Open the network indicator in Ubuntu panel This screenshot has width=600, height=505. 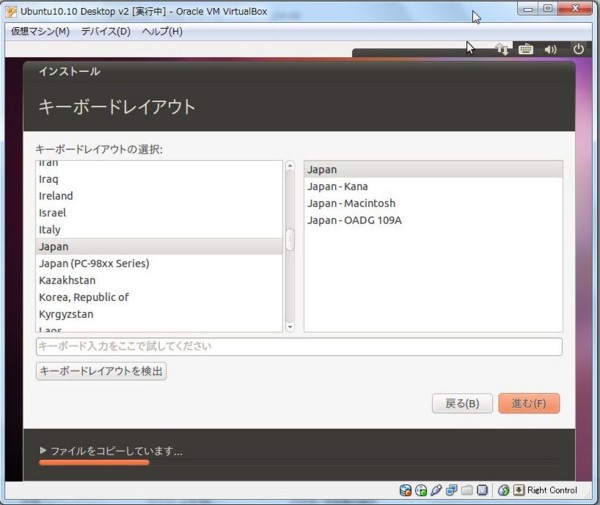tap(502, 49)
